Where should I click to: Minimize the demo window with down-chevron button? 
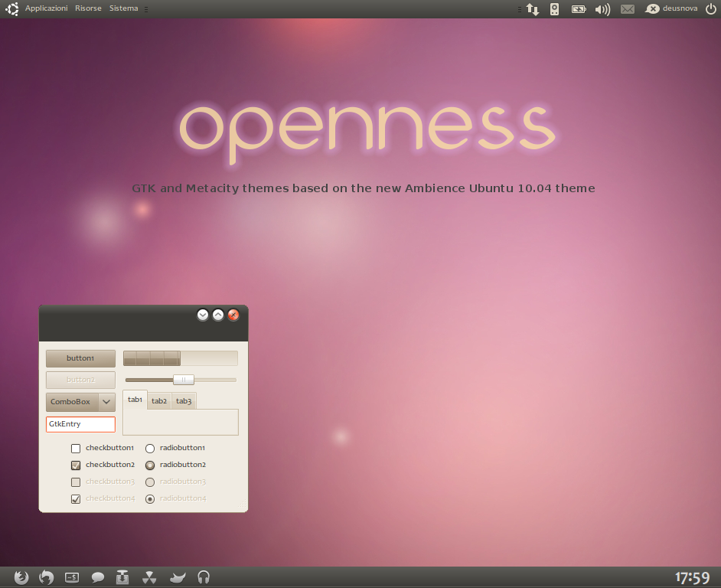203,315
